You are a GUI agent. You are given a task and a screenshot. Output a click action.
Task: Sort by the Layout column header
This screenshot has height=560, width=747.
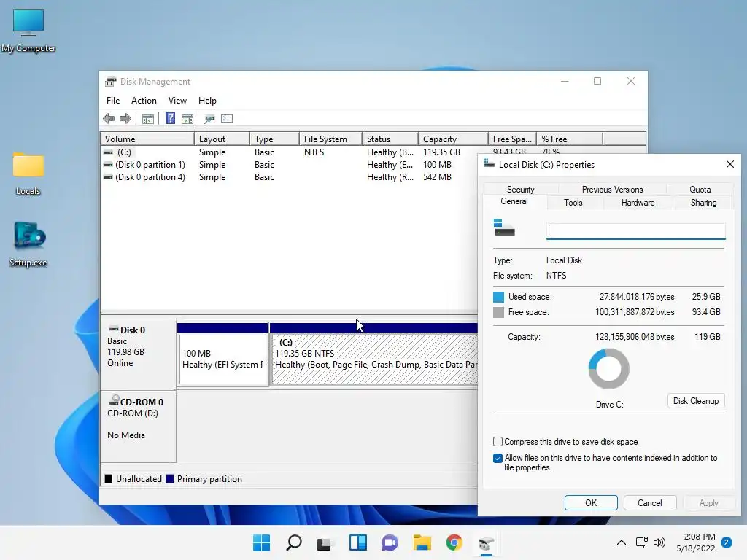pyautogui.click(x=222, y=139)
